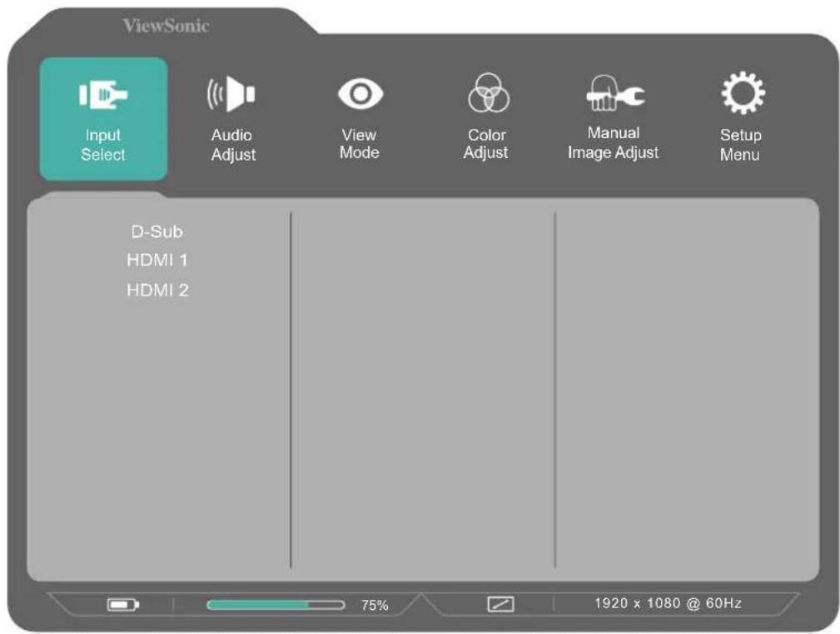The image size is (840, 634).
Task: Open the Setup Menu gear icon
Action: 743,93
